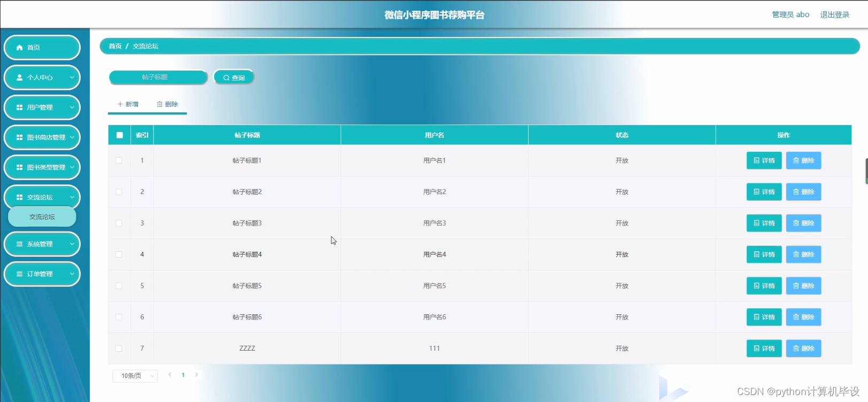Check the checkbox for row ZZZZ
Image resolution: width=868 pixels, height=402 pixels.
click(119, 349)
